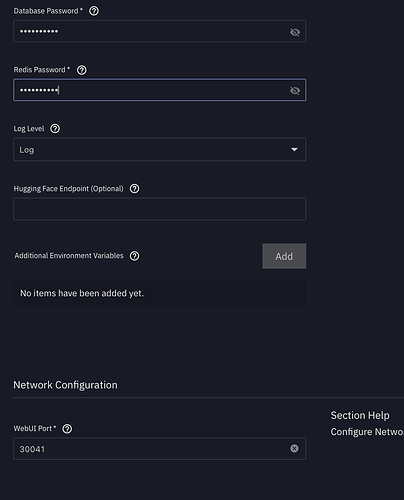Click the Hugging Face Endpoint input
404x500 pixels.
coord(160,209)
